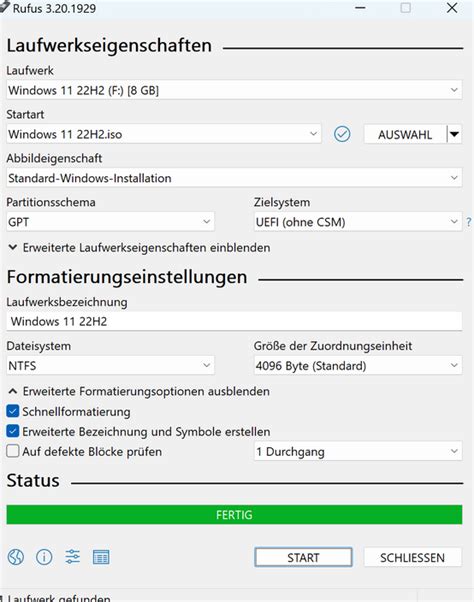The image size is (474, 602).
Task: Collapse Erweiterte Formatierungsoptionen ausblenden
Action: point(139,391)
